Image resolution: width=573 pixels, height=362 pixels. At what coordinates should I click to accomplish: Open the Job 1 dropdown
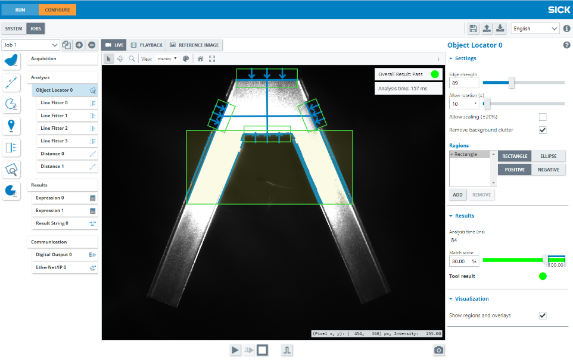30,45
